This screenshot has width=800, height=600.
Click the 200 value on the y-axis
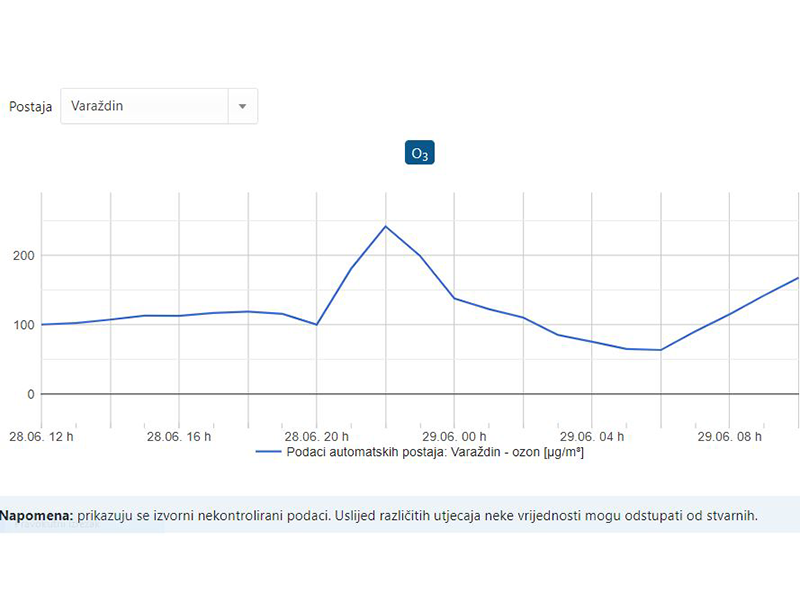[23, 256]
